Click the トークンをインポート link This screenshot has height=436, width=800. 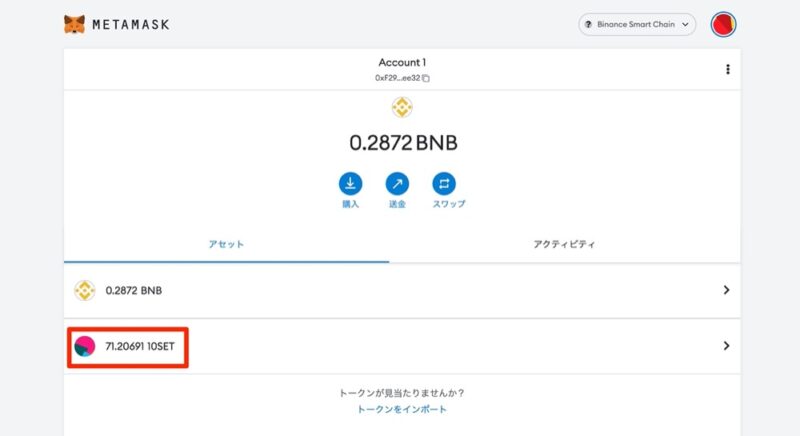tap(402, 409)
